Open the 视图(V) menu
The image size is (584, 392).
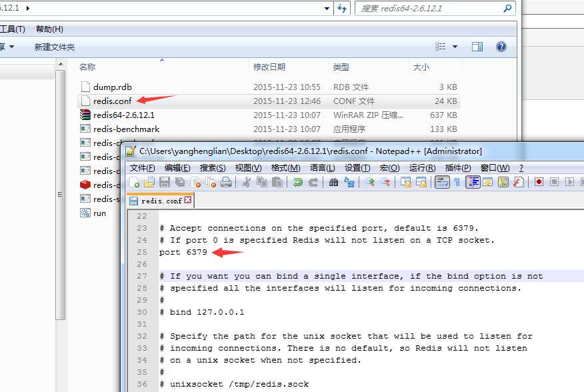click(x=248, y=168)
